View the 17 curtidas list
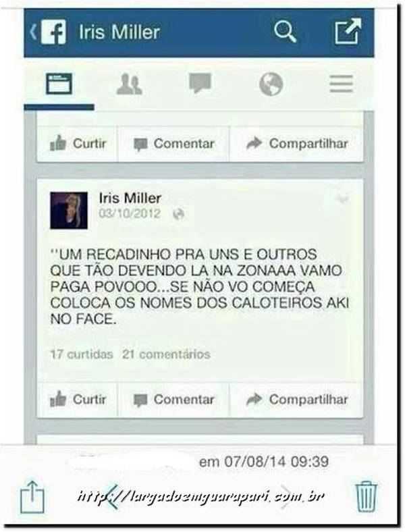This screenshot has width=405, height=532. point(82,354)
